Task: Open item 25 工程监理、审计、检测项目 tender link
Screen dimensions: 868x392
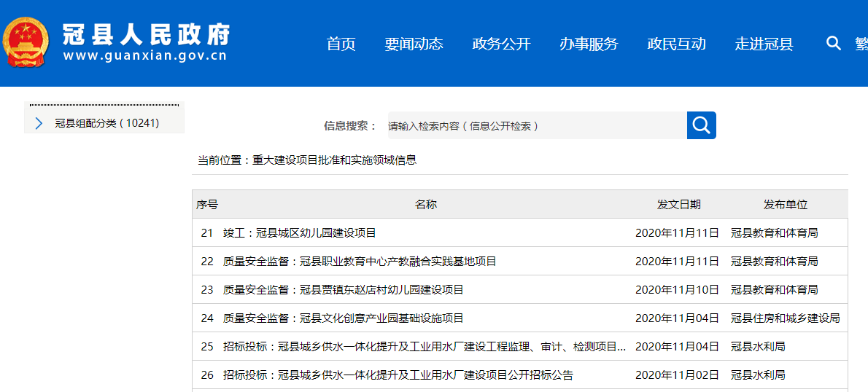Action: pos(424,347)
